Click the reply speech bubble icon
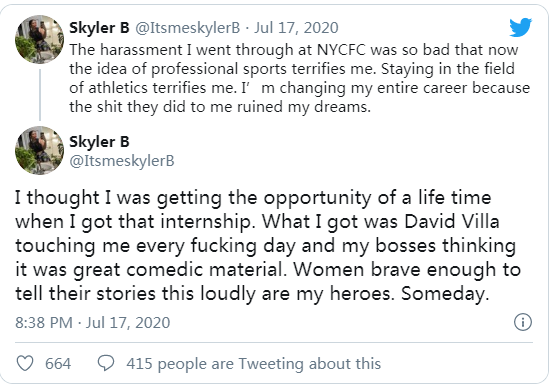The image size is (560, 390). pos(106,363)
